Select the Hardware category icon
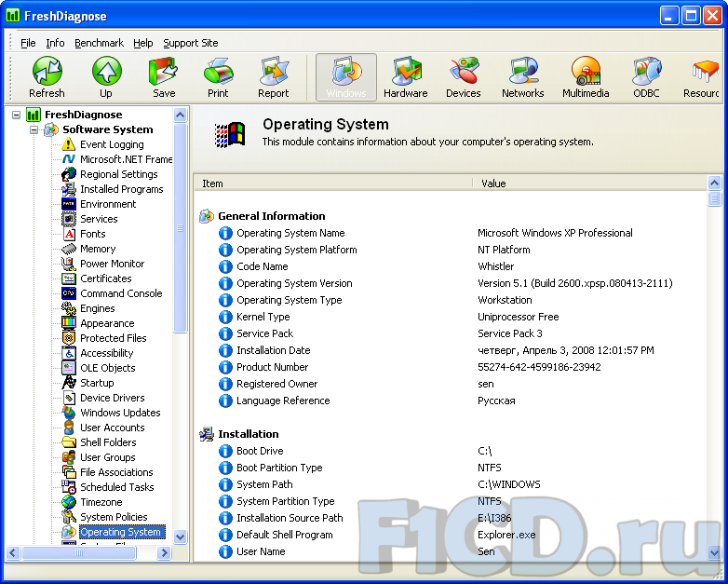 point(405,77)
